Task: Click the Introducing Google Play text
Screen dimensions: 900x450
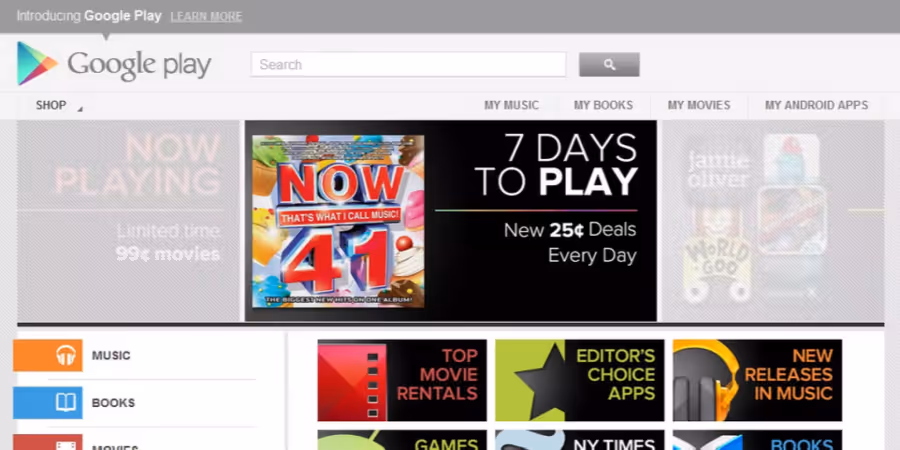Action: [x=89, y=16]
